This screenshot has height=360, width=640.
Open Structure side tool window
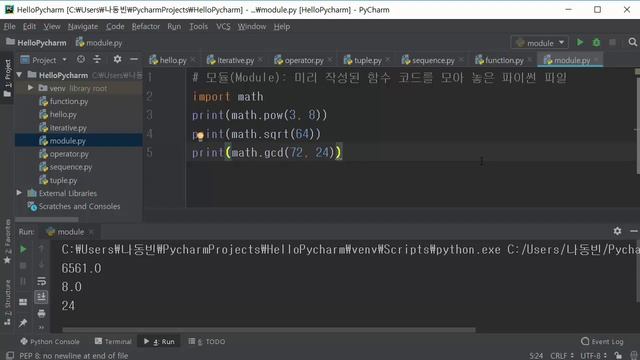pos(7,302)
